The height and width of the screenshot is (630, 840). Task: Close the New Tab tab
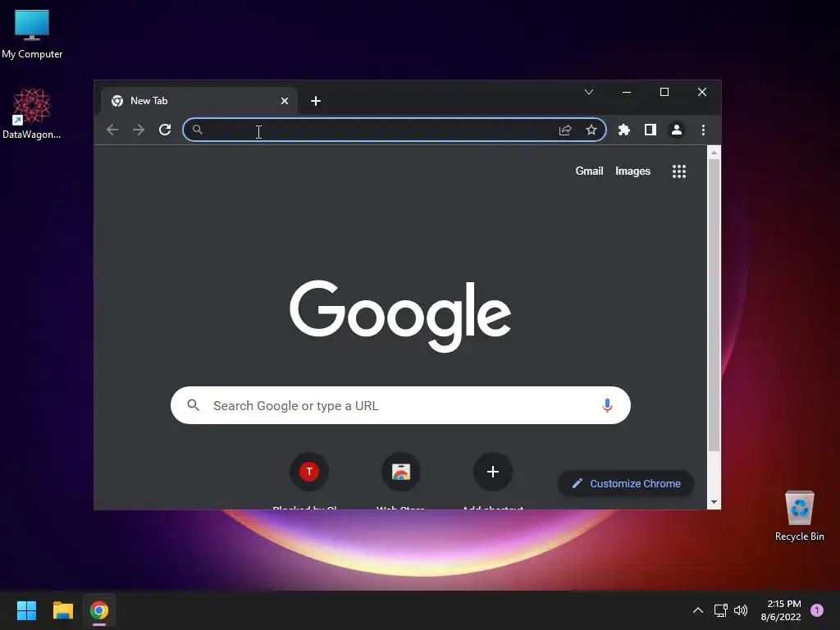[x=285, y=101]
